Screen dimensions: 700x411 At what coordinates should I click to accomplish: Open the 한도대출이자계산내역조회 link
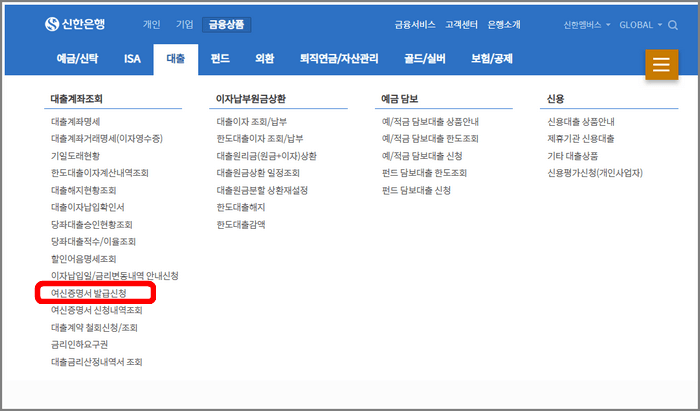click(x=100, y=173)
